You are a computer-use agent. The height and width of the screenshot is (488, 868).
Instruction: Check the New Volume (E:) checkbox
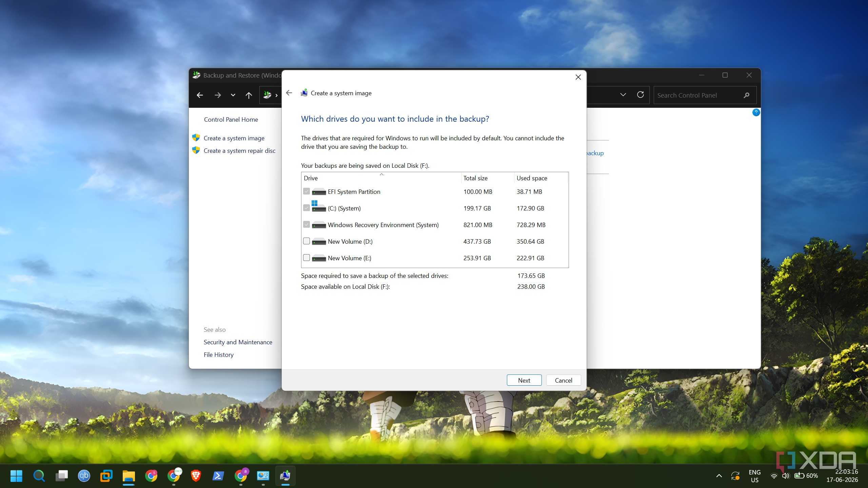pos(307,258)
